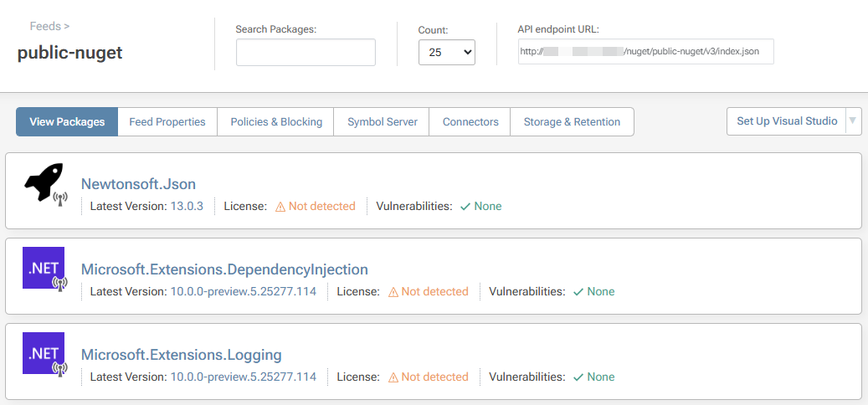
Task: Open the Policies & Blocking tab
Action: coord(276,121)
